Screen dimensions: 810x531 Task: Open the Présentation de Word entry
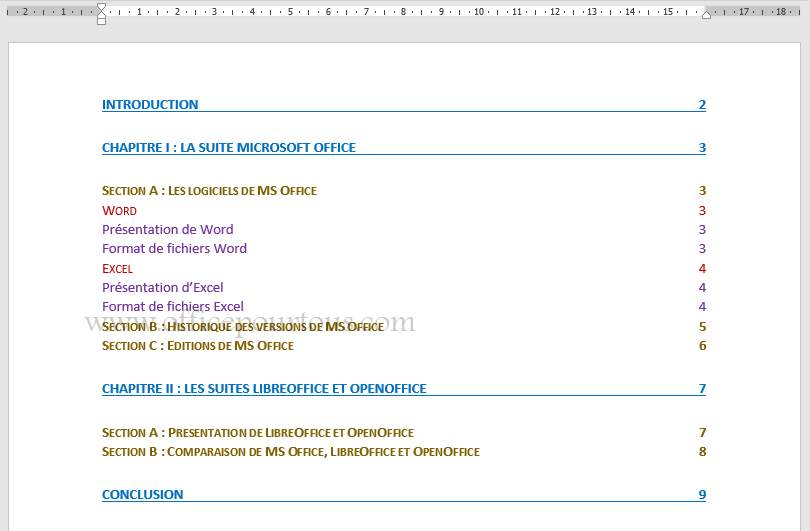[x=167, y=229]
